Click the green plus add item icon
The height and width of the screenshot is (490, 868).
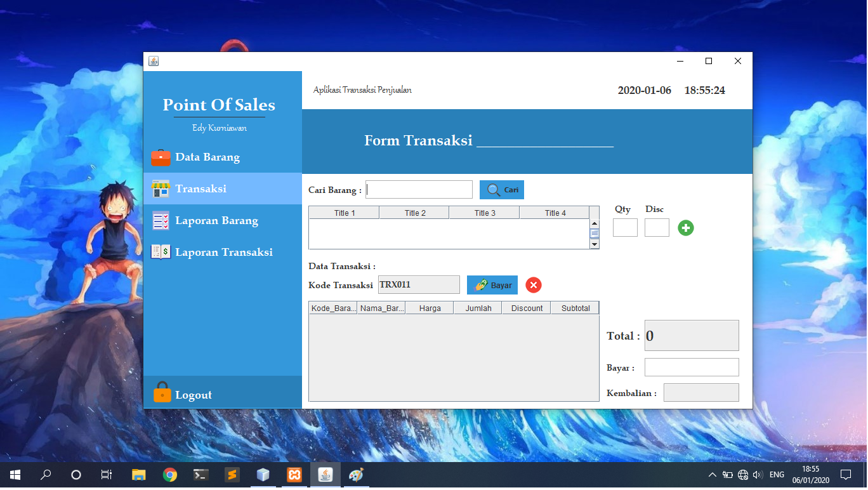coord(686,228)
